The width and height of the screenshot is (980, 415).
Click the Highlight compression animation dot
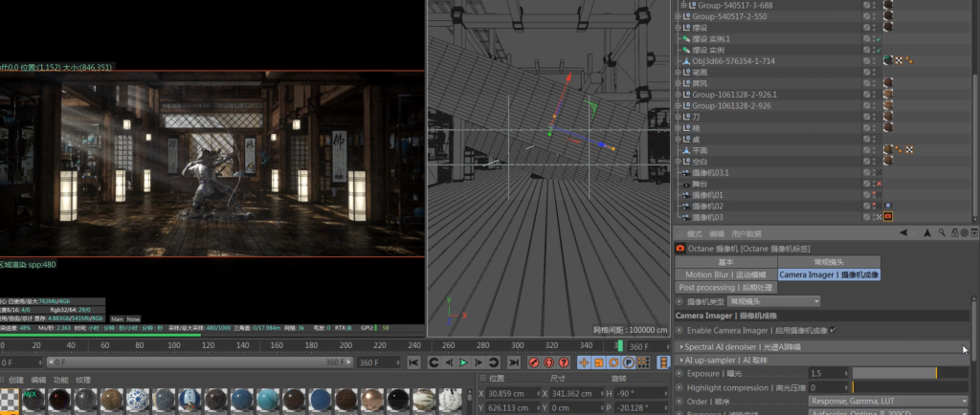pos(679,387)
